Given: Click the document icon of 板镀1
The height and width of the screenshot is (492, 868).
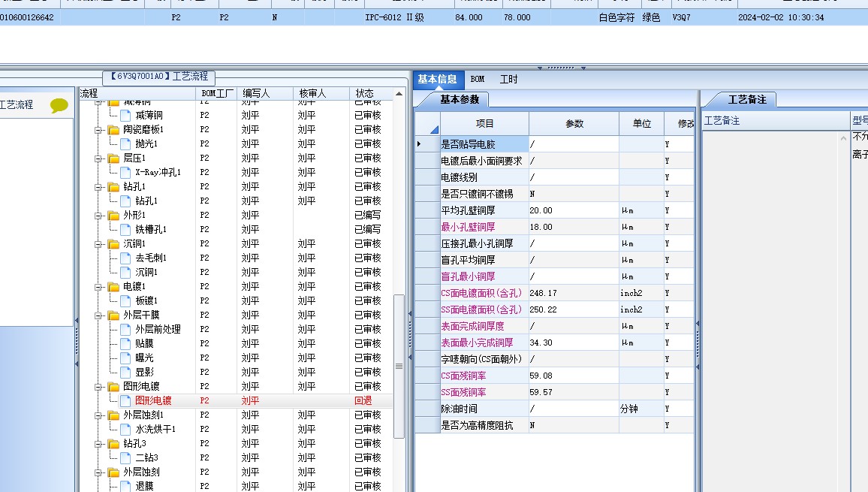Looking at the screenshot, I should (x=125, y=301).
